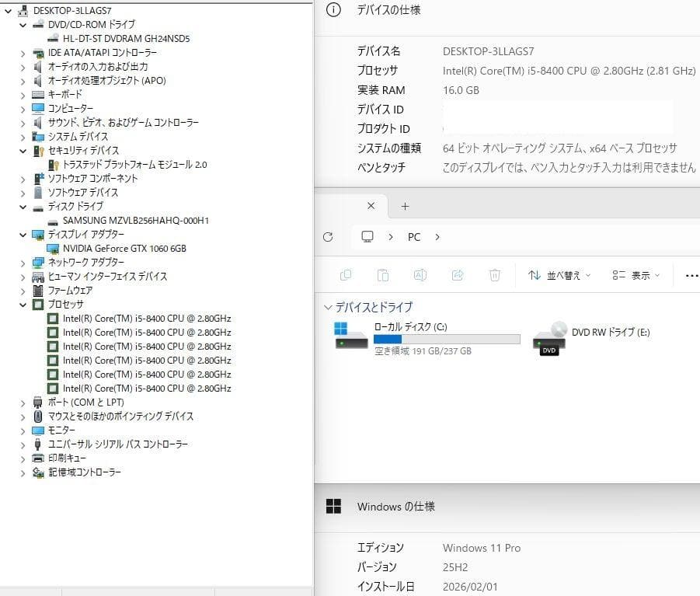Click the Paste icon in the toolbar
The image size is (700, 596).
(x=383, y=275)
